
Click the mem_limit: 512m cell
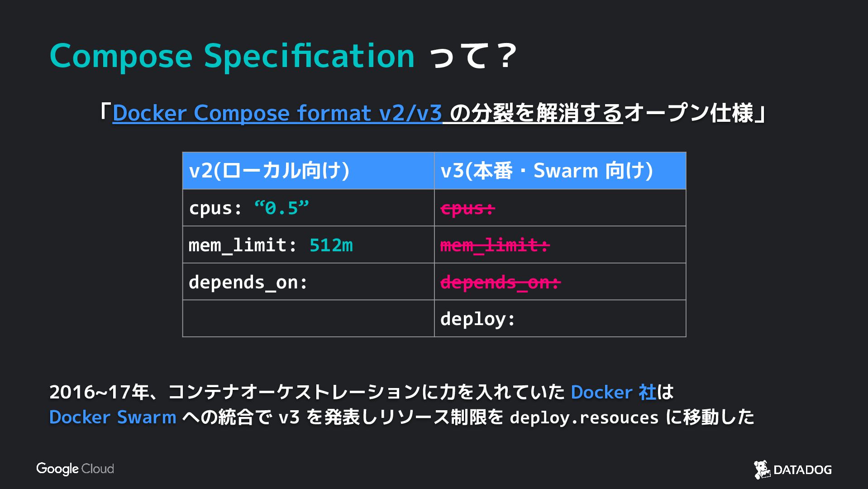(271, 245)
